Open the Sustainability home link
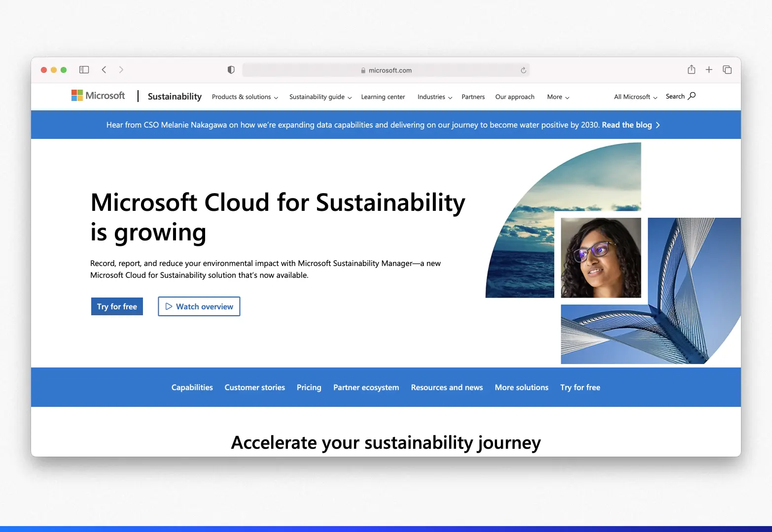The image size is (772, 532). 175,97
